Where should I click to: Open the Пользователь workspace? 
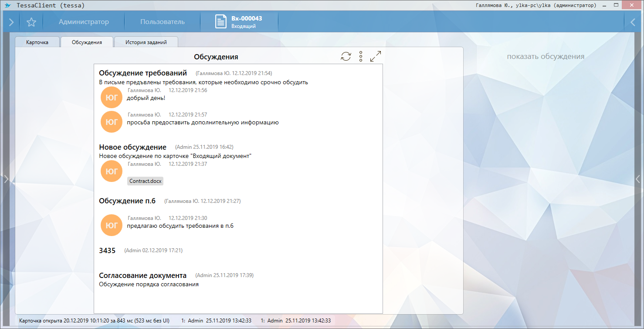[163, 22]
